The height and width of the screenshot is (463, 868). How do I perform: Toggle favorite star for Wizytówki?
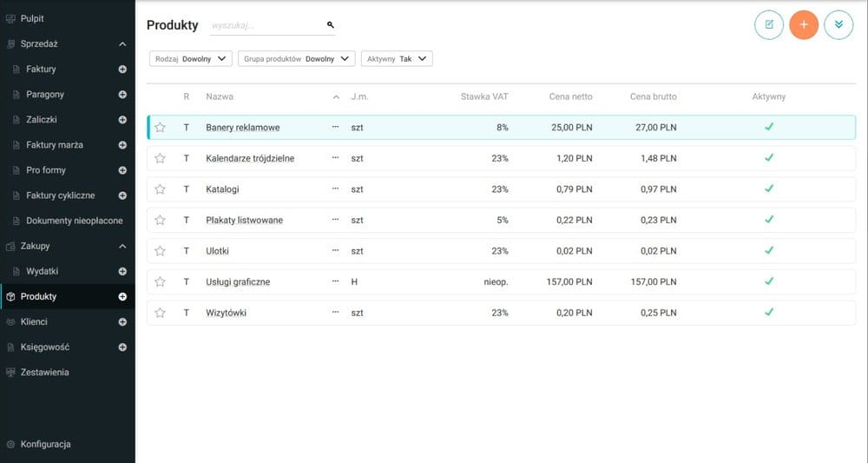[x=161, y=313]
